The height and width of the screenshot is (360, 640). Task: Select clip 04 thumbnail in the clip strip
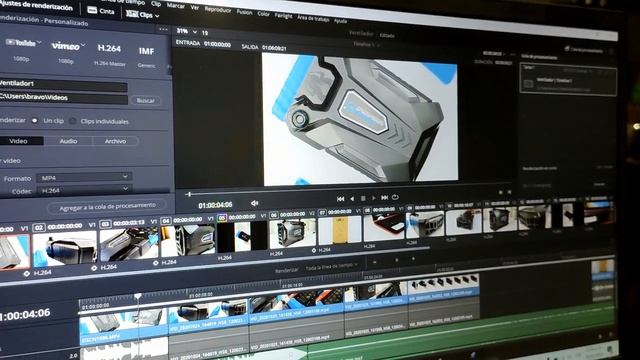pos(188,240)
